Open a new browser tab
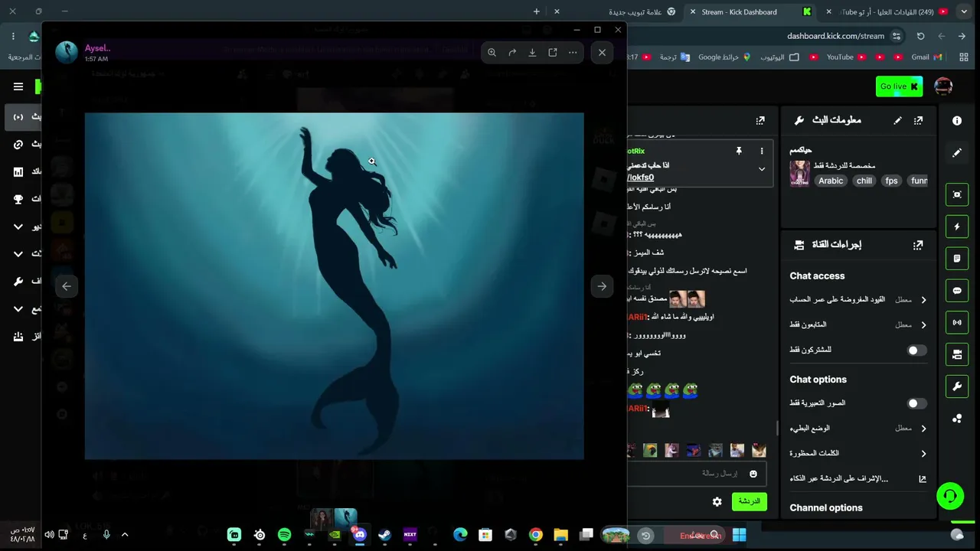The width and height of the screenshot is (980, 551). 536,11
